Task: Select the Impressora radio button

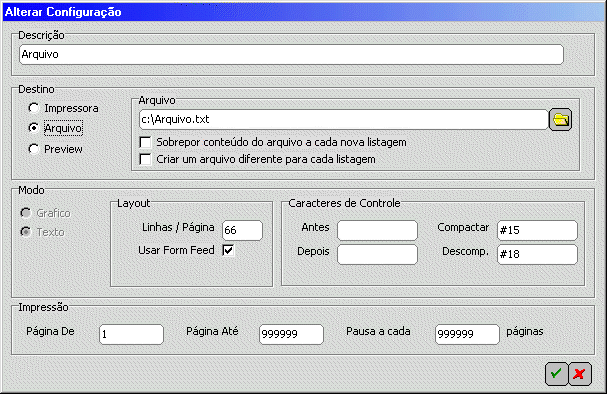Action: point(34,108)
